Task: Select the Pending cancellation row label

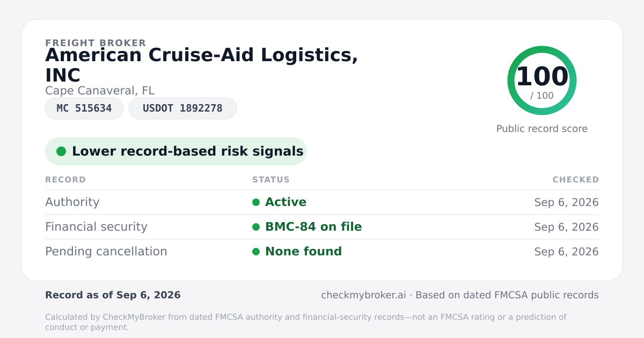Action: click(106, 252)
